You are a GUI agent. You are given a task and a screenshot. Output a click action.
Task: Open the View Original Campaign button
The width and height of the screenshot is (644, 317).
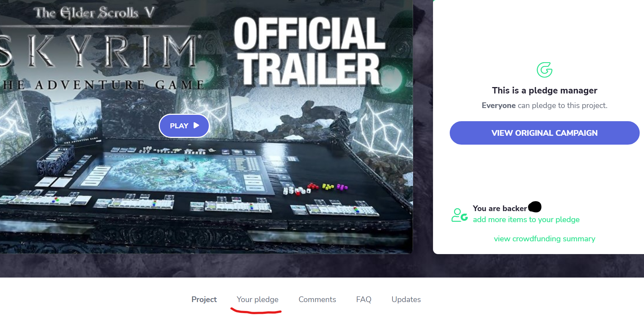[x=544, y=133]
